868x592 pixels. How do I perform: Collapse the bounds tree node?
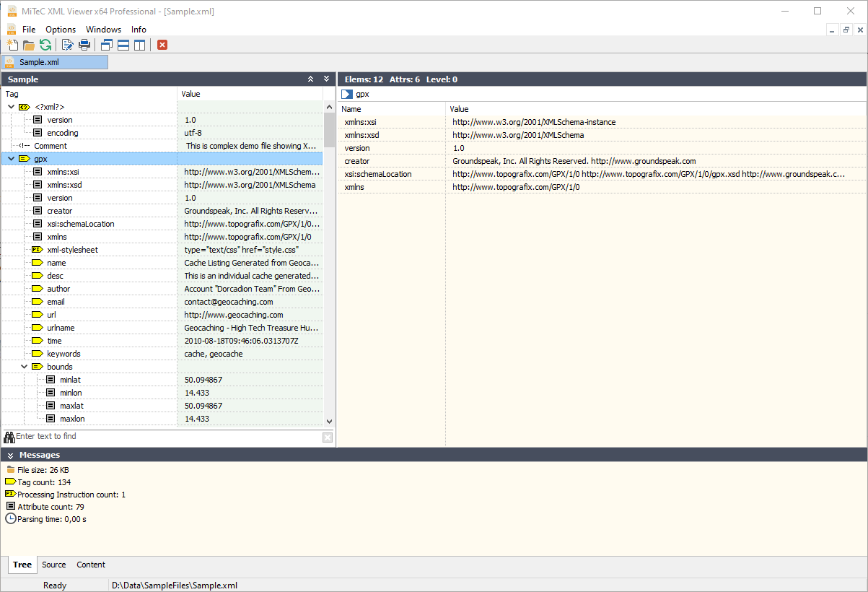pos(24,367)
